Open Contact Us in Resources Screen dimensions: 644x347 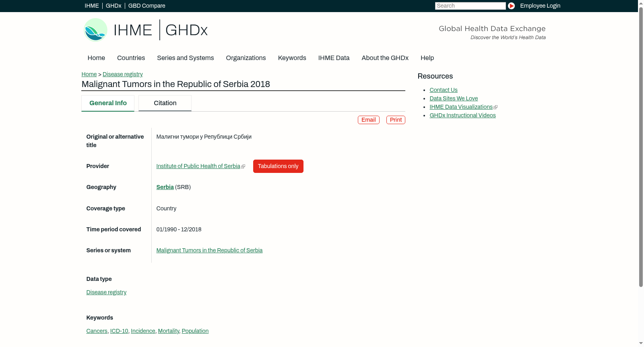coord(444,90)
